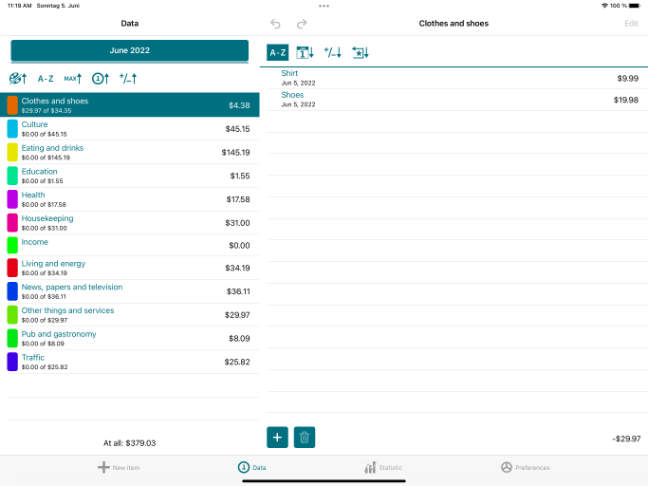
Task: Click the $145.19 Eating and drinks amount
Action: tap(236, 152)
